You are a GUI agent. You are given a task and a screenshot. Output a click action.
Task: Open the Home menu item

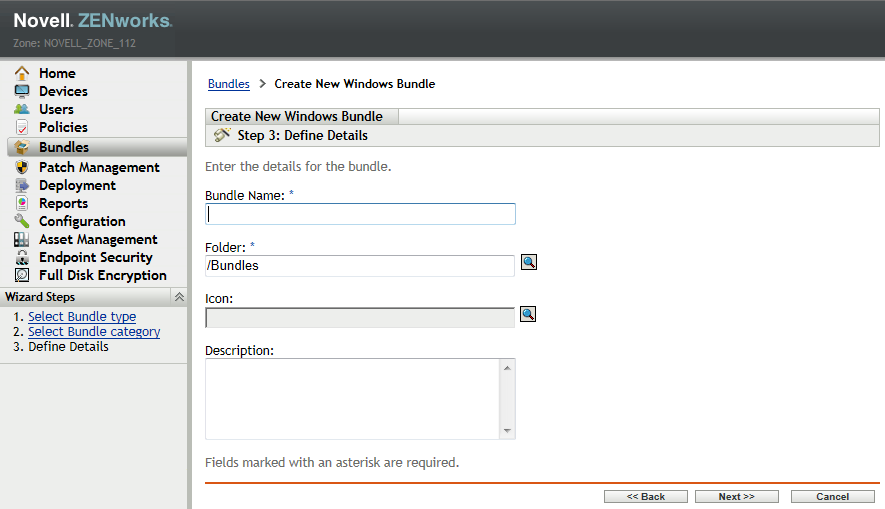tap(57, 73)
